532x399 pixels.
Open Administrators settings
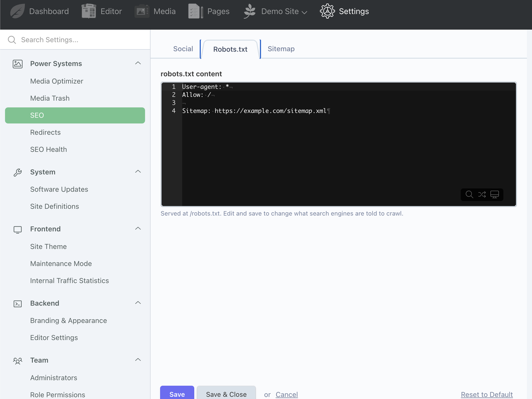[x=54, y=378]
